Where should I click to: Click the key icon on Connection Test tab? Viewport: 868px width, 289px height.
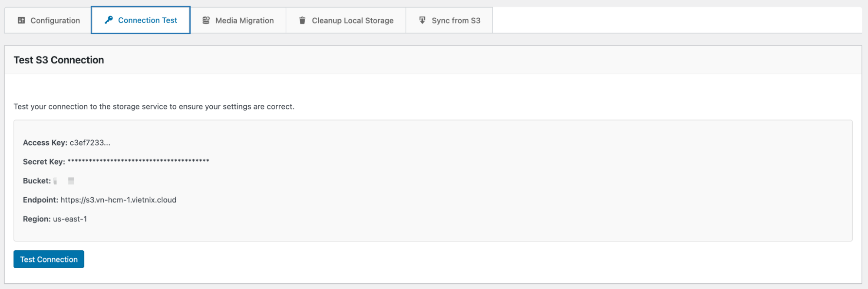pos(109,20)
